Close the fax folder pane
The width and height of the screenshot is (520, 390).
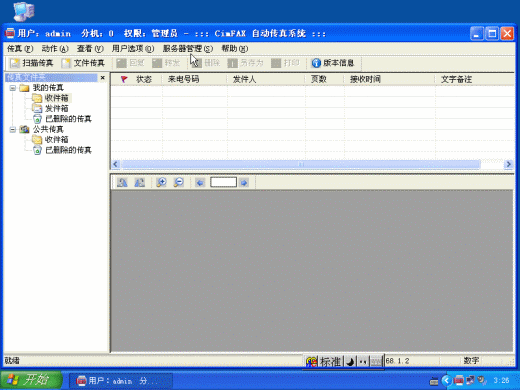pyautogui.click(x=103, y=78)
